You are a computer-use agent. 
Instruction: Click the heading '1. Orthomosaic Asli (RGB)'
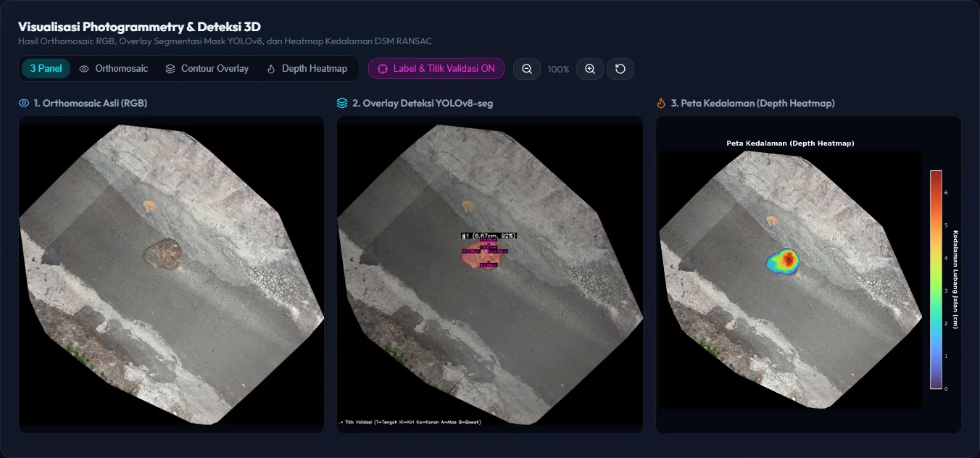90,104
